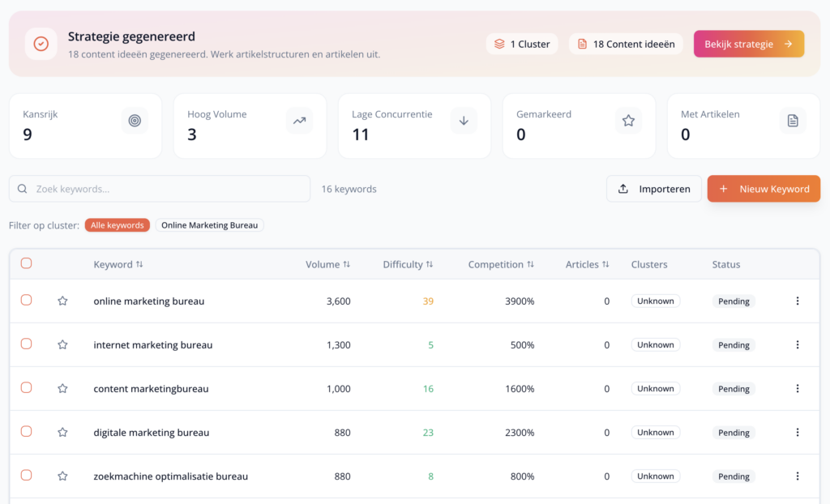Screen dimensions: 830x504
Task: Click the Met Artikelen document icon
Action: point(793,121)
